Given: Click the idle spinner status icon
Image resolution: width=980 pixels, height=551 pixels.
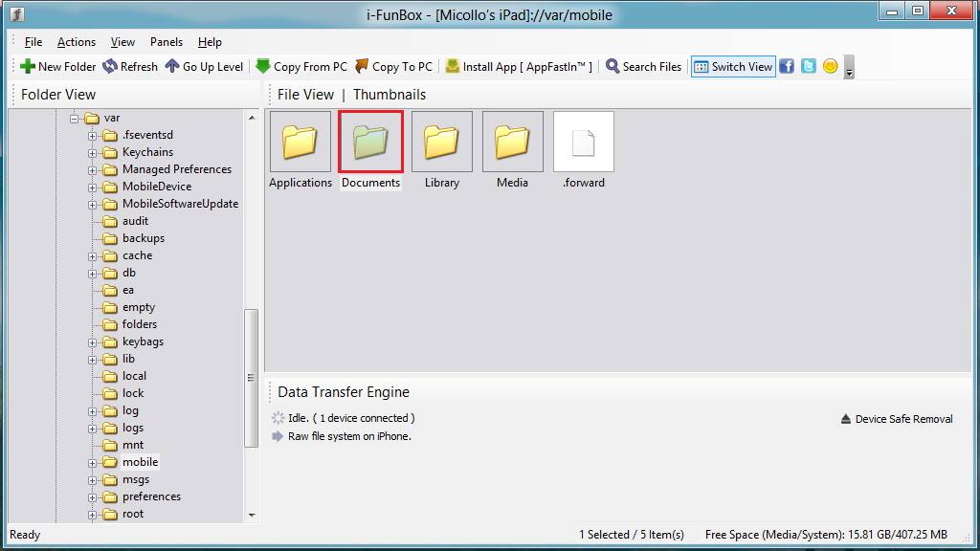Looking at the screenshot, I should point(278,418).
